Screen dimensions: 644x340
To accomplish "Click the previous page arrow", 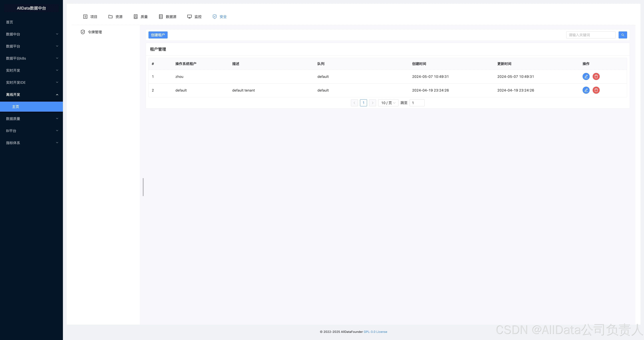I will point(354,103).
